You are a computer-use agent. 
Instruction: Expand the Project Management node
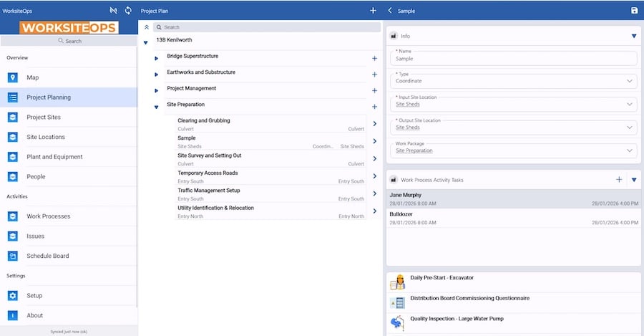coord(156,90)
